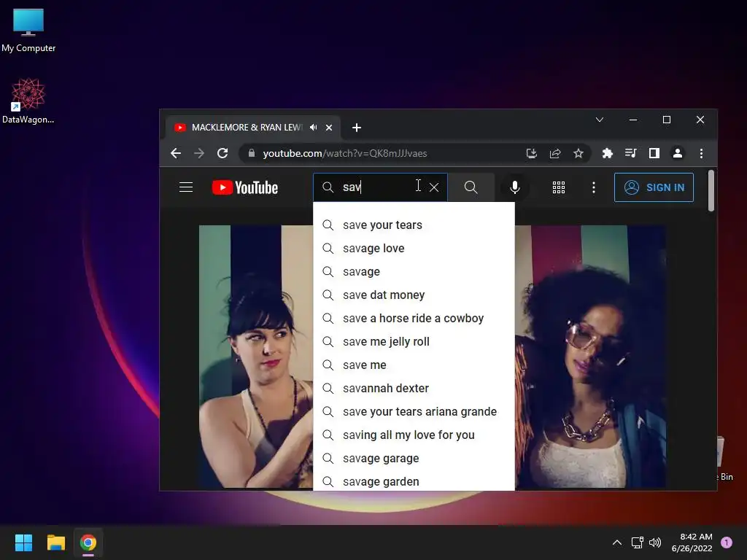Open Chrome's three-dot menu
747x560 pixels.
tap(701, 153)
